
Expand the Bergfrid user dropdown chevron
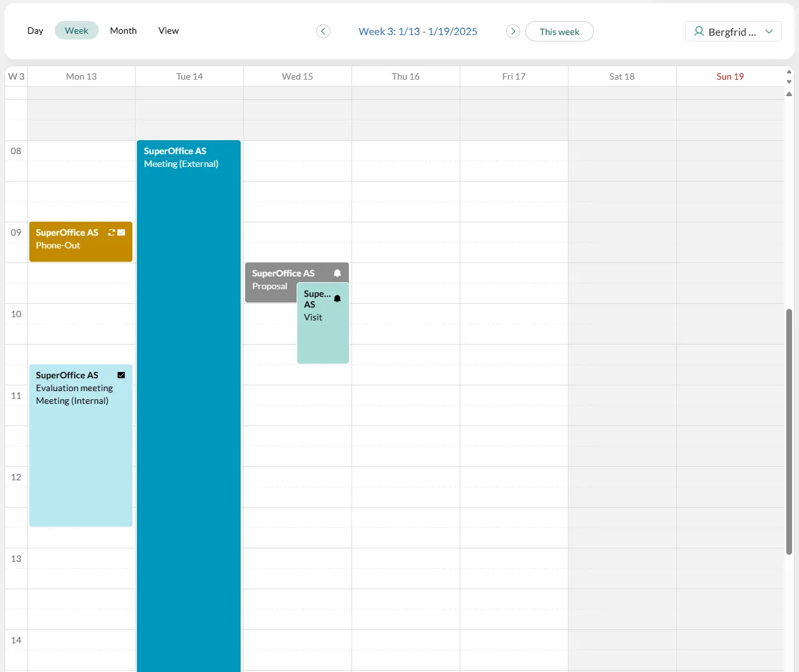click(769, 31)
